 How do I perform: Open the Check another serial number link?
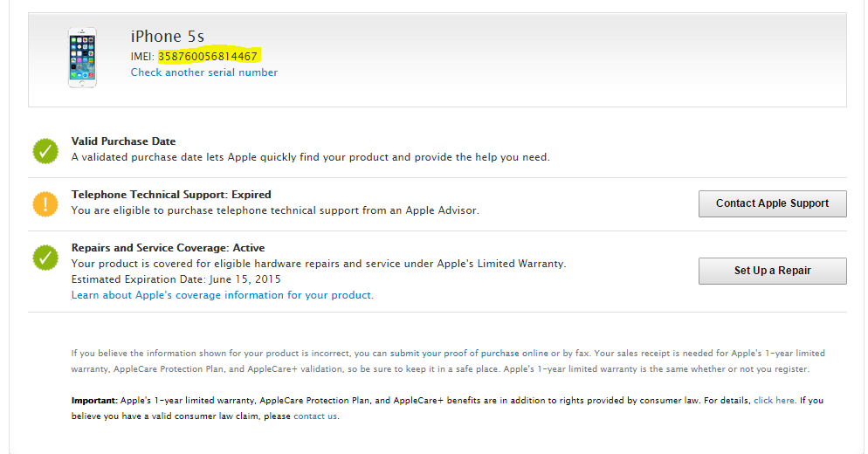point(204,72)
